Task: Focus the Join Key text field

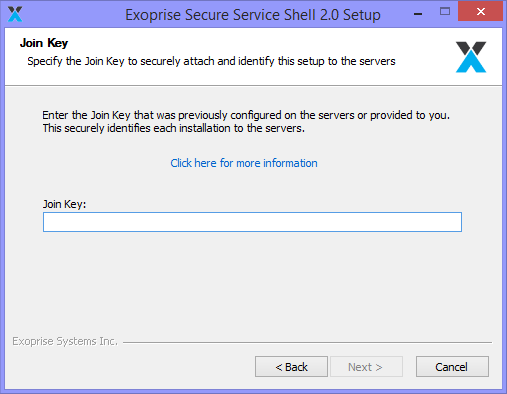Action: pyautogui.click(x=252, y=222)
